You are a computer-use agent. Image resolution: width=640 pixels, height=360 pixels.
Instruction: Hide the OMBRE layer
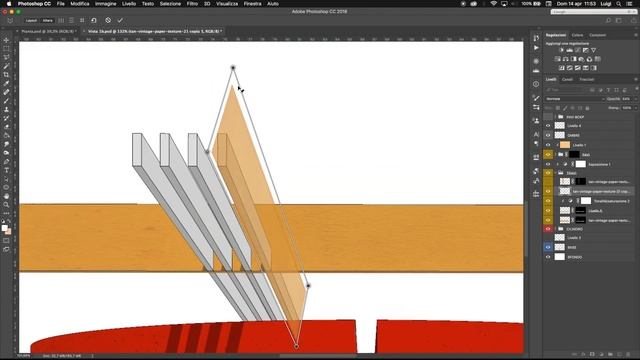click(548, 135)
